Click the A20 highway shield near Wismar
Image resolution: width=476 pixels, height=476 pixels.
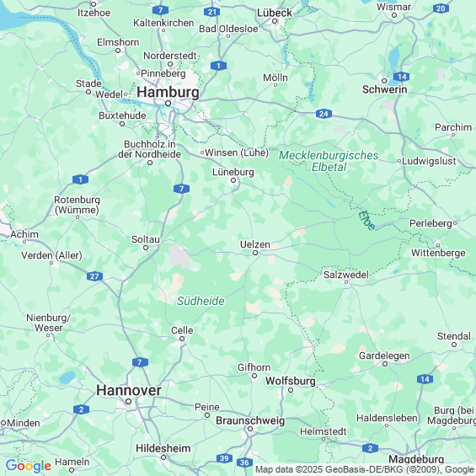[x=441, y=8]
